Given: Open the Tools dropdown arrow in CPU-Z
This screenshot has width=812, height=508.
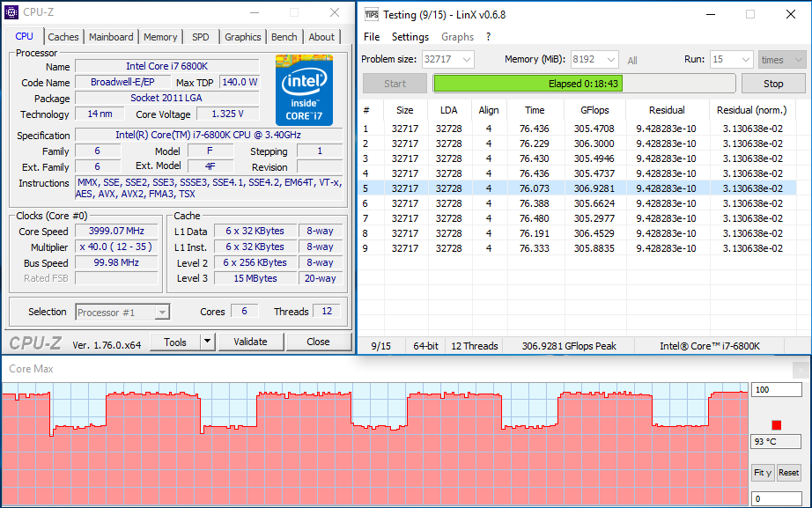Looking at the screenshot, I should click(x=207, y=342).
